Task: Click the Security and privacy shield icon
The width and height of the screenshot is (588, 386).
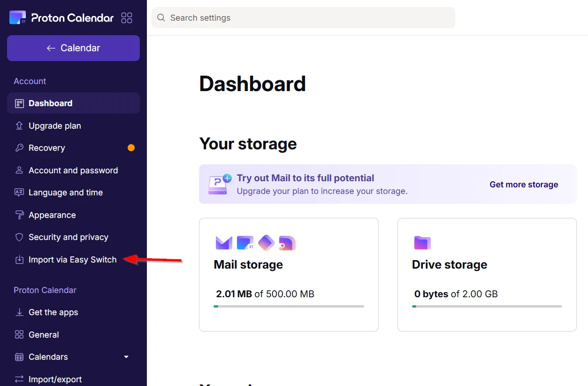Action: [x=19, y=237]
